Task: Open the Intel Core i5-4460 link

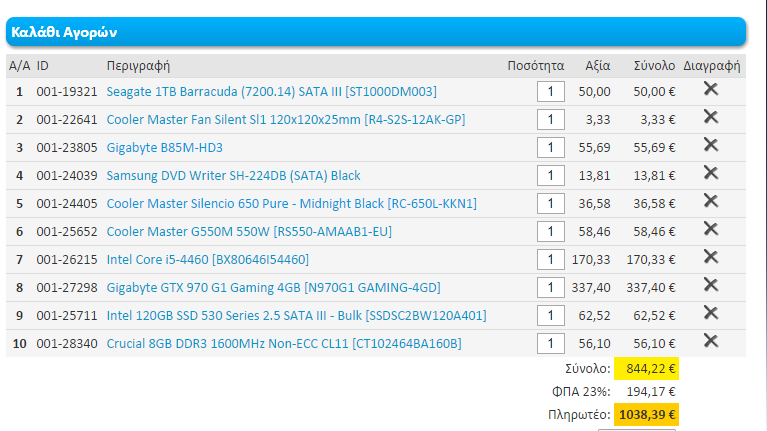Action: 207,260
